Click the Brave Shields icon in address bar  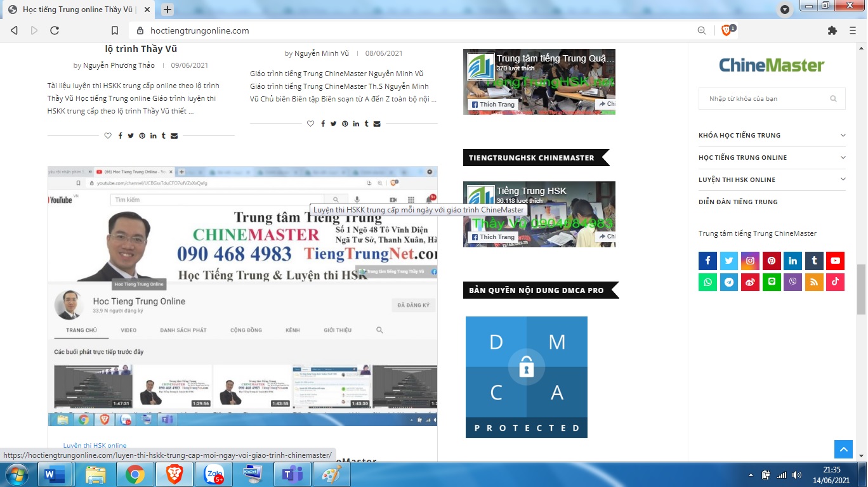[x=727, y=30]
